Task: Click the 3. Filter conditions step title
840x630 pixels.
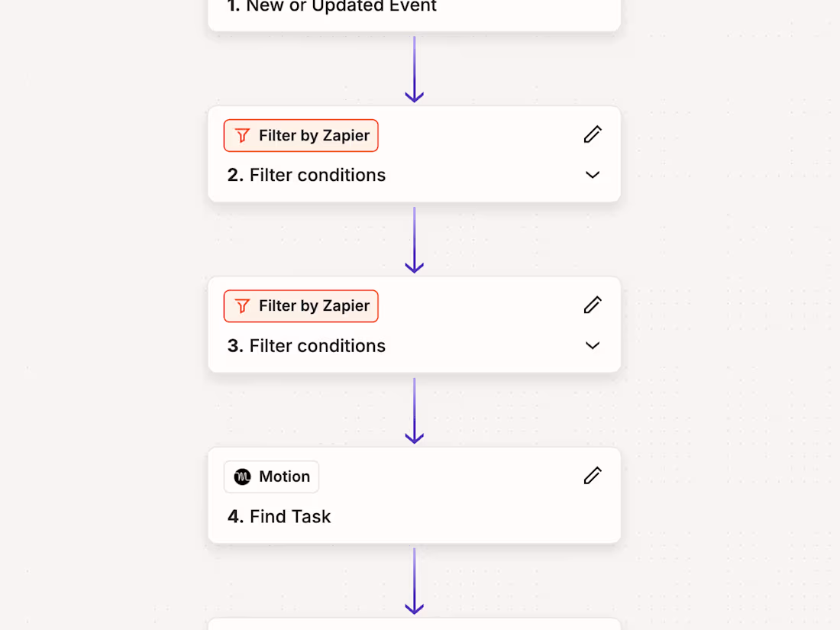Action: point(305,345)
